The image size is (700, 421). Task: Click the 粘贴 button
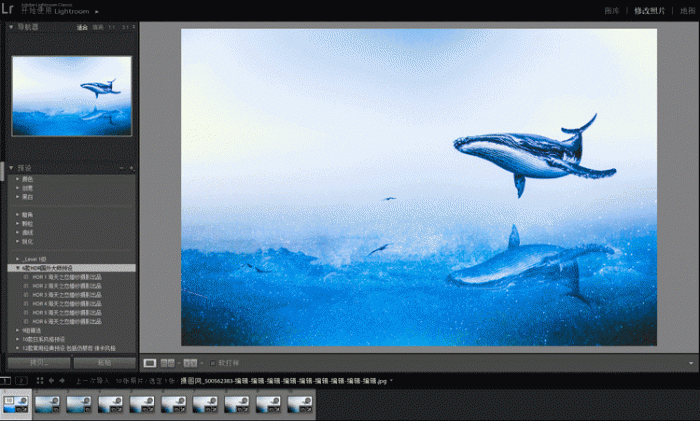(x=104, y=363)
